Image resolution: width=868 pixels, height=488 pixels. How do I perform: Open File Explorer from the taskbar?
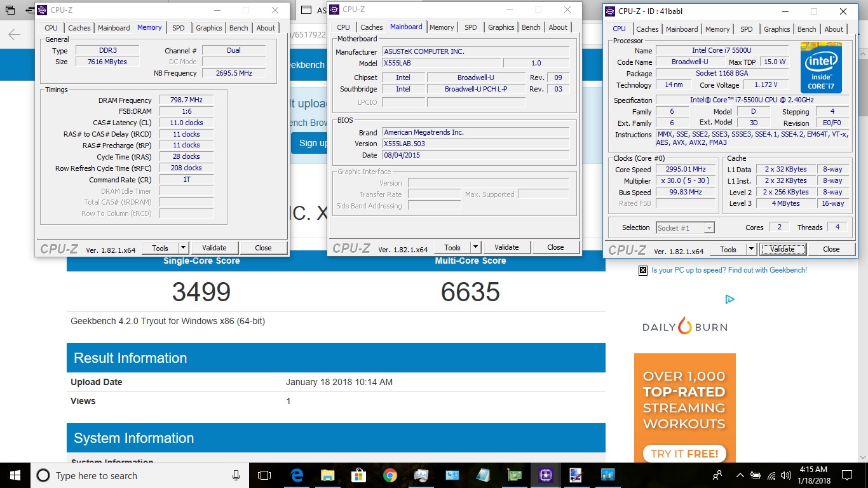coord(327,475)
